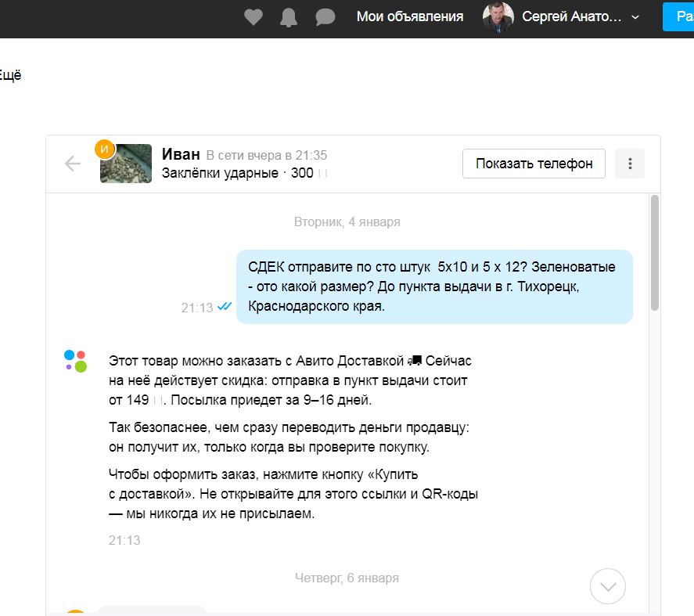Viewport: 694px width, 616px height.
Task: Expand the account dropdown chevron
Action: [635, 17]
